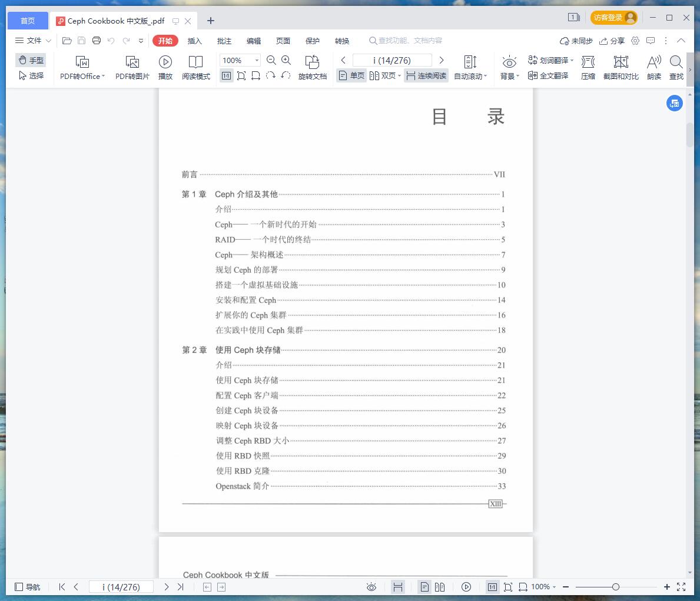
Task: Open the 旋转文档 rotate document tool
Action: tap(313, 67)
